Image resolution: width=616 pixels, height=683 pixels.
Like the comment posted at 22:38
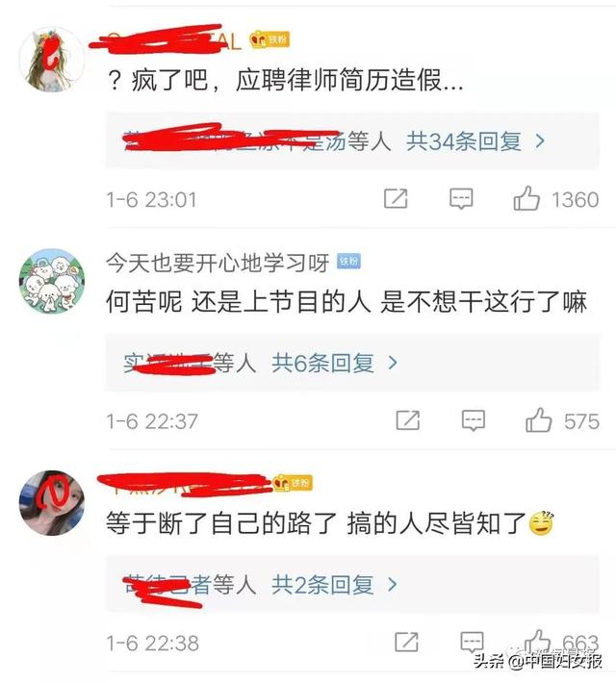pyautogui.click(x=537, y=642)
